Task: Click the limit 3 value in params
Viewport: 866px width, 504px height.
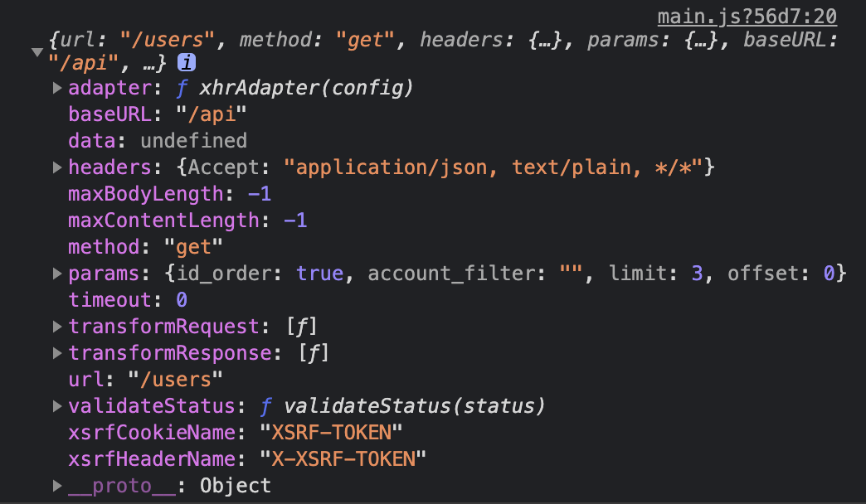Action: (697, 274)
